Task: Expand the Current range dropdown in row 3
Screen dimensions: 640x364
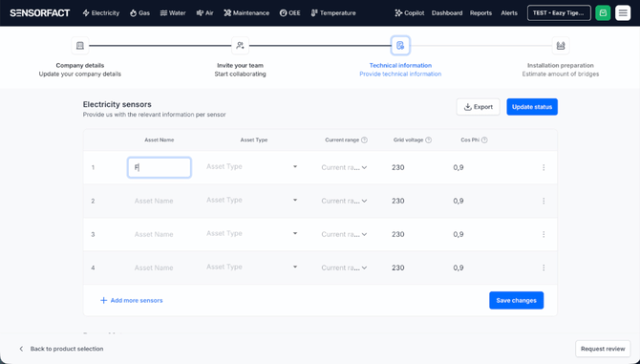Action: [x=344, y=234]
